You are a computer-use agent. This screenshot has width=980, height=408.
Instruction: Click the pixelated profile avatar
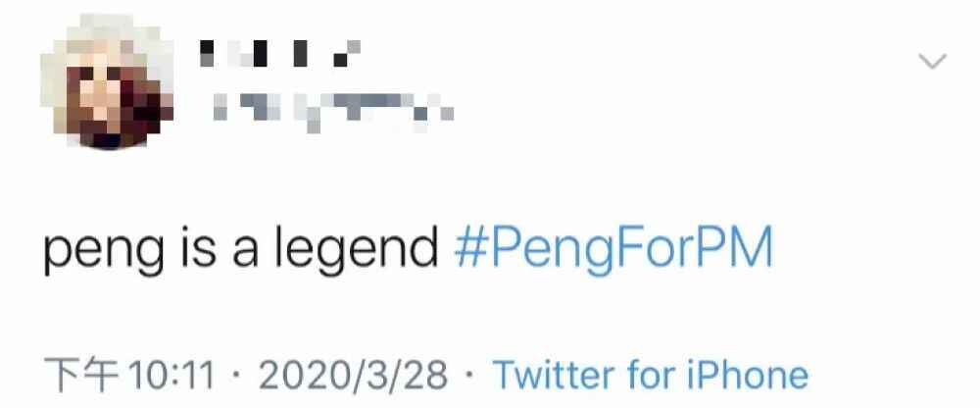pyautogui.click(x=106, y=88)
